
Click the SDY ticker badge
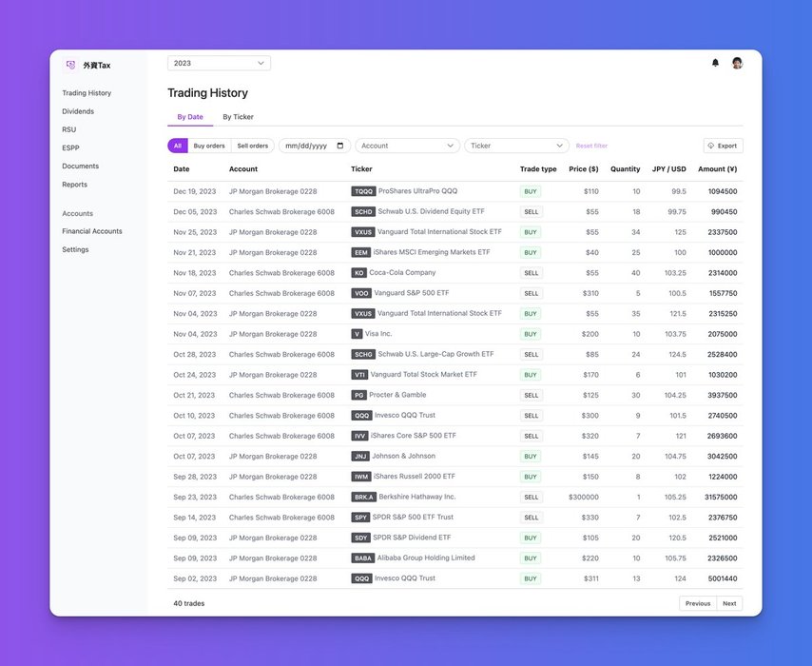360,538
